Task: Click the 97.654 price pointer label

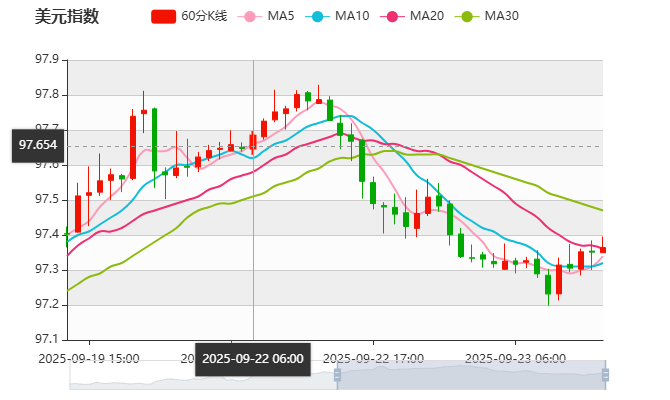Action: [x=38, y=145]
